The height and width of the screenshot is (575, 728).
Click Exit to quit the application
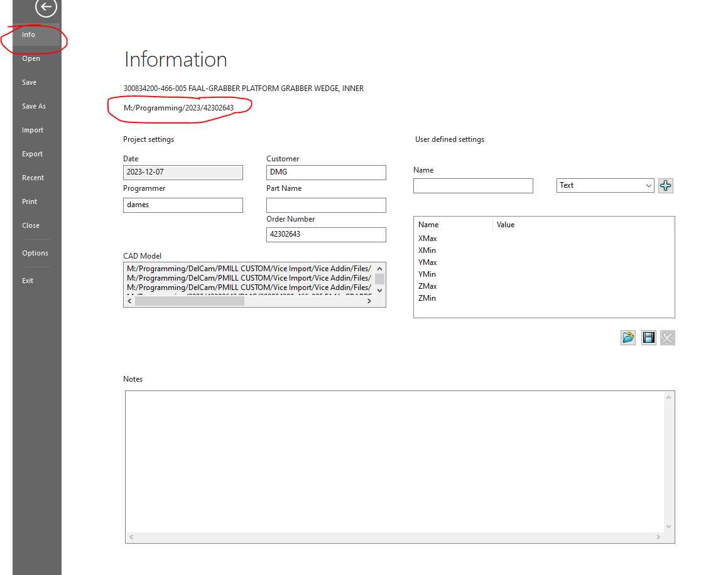(x=27, y=281)
